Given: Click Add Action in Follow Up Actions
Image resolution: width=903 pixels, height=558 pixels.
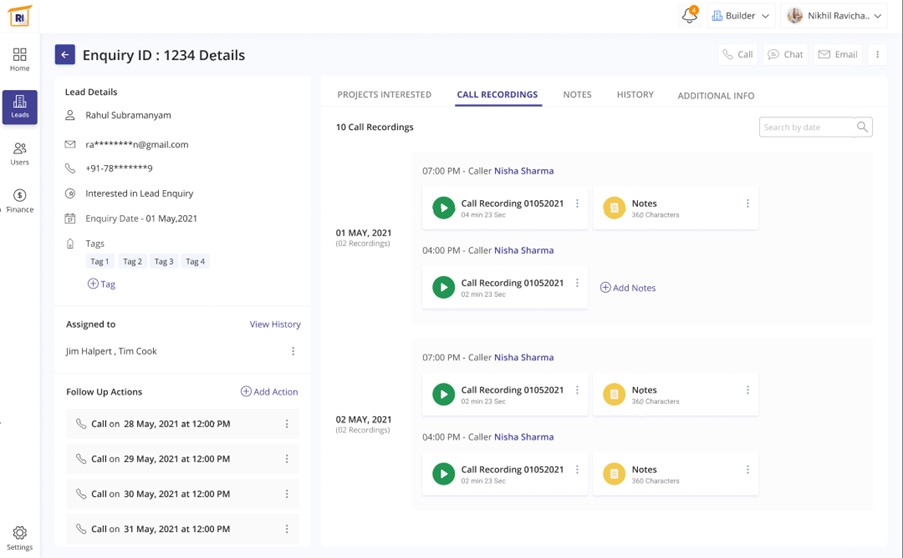Looking at the screenshot, I should [x=269, y=392].
